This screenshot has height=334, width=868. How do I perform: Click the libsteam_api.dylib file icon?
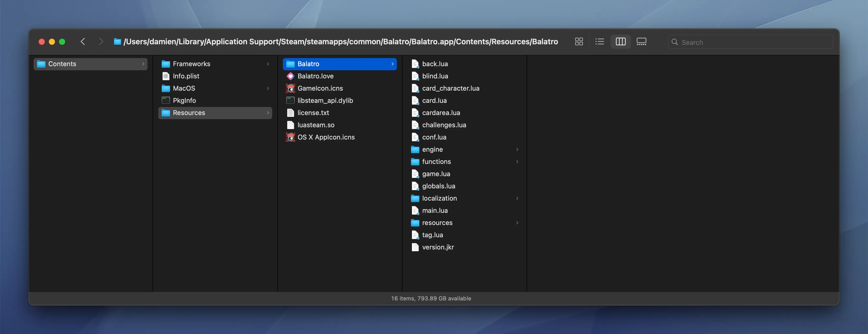[x=290, y=101]
